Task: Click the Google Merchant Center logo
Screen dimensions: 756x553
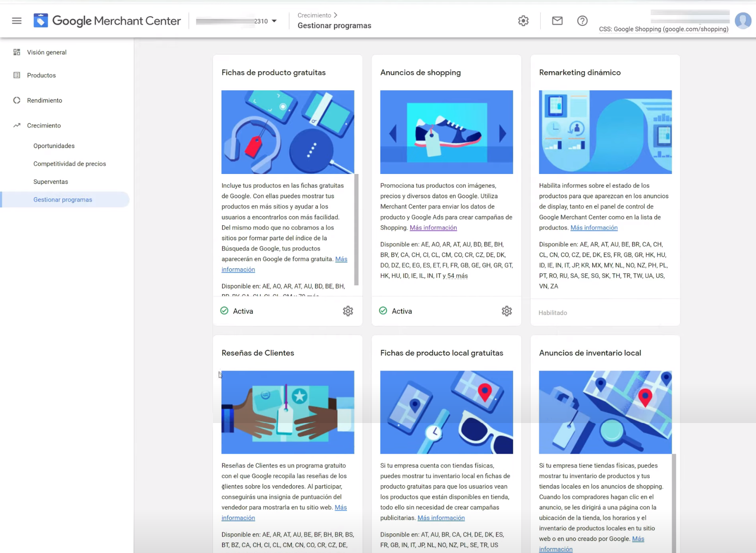Action: pos(107,21)
